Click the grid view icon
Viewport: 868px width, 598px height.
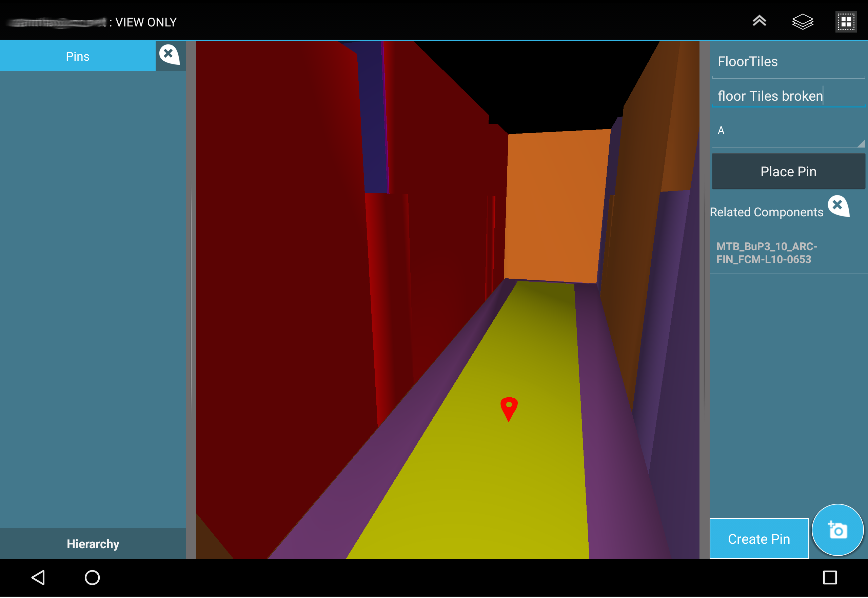point(846,22)
